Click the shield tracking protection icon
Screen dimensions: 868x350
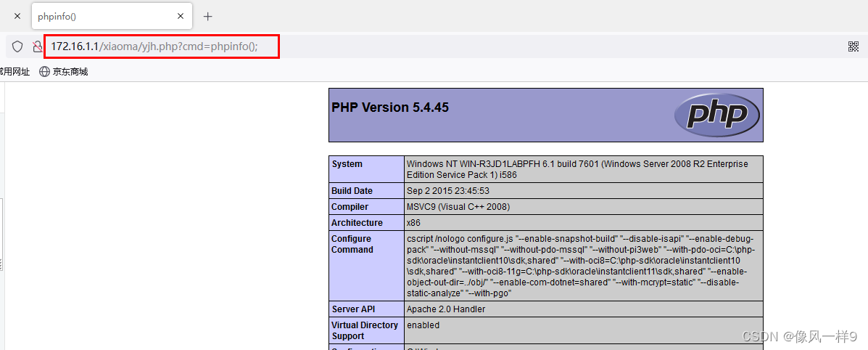[17, 46]
